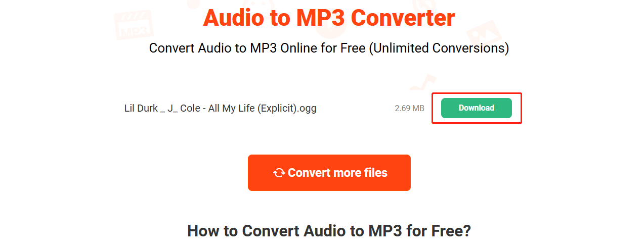Image resolution: width=644 pixels, height=248 pixels.
Task: Click the faint picture background icon
Action: pyautogui.click(x=483, y=33)
